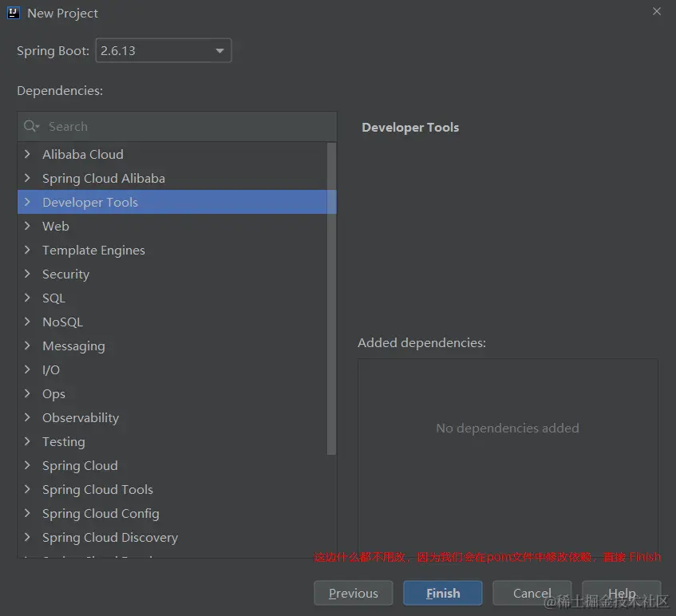Expand the Messaging chevron
Viewport: 676px width, 616px height.
click(x=27, y=346)
